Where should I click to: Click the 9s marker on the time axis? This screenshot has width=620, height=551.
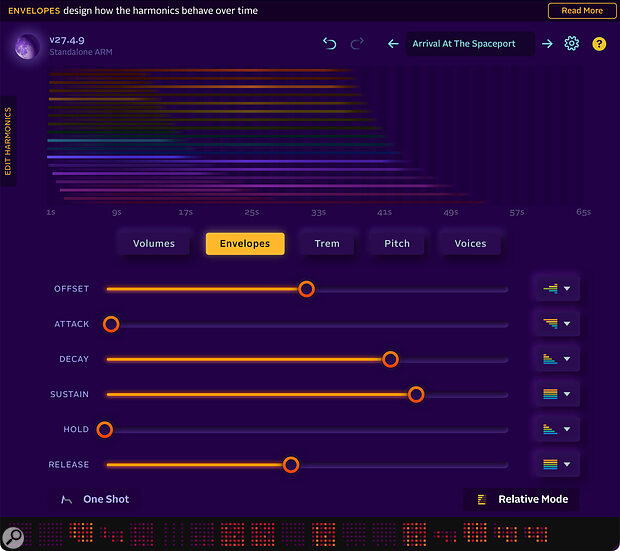(x=117, y=212)
